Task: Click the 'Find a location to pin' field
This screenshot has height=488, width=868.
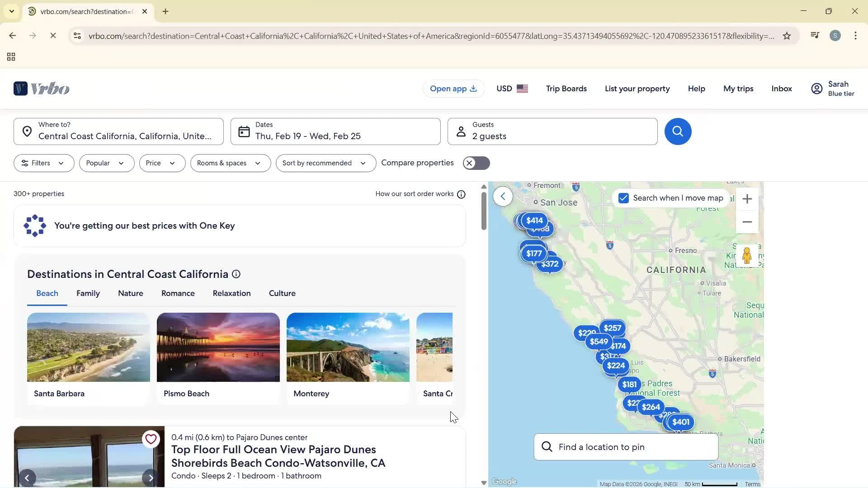Action: [625, 446]
